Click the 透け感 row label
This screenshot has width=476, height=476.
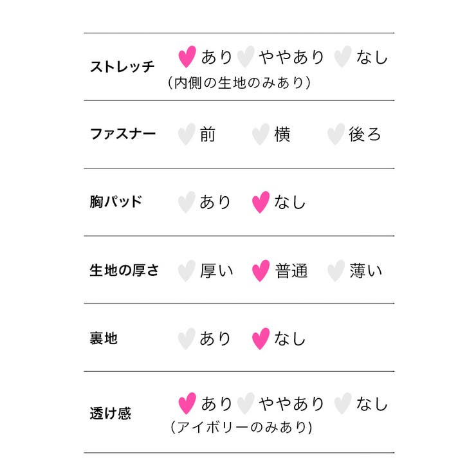click(x=110, y=413)
